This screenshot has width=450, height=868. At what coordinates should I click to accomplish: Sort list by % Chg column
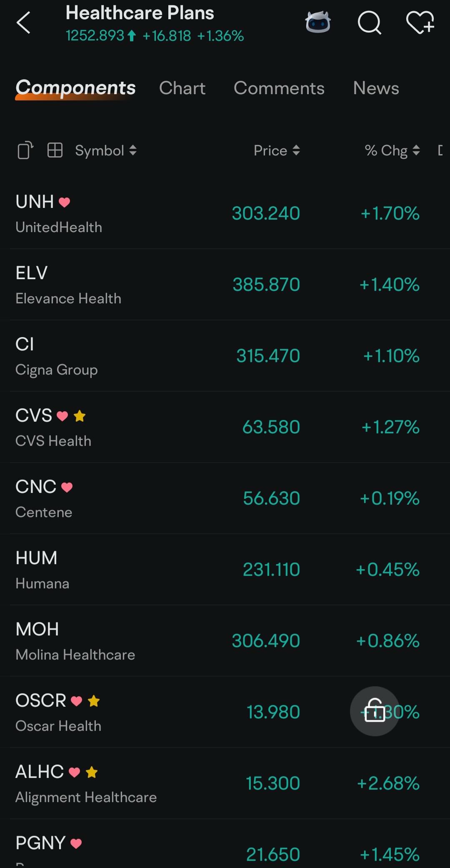pyautogui.click(x=392, y=150)
